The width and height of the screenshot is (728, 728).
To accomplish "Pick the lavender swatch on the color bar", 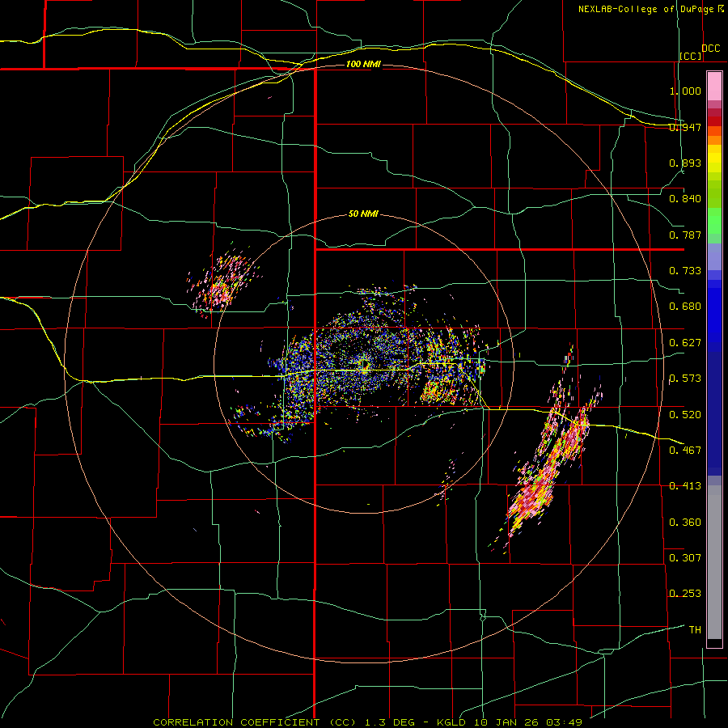I will pyautogui.click(x=714, y=256).
